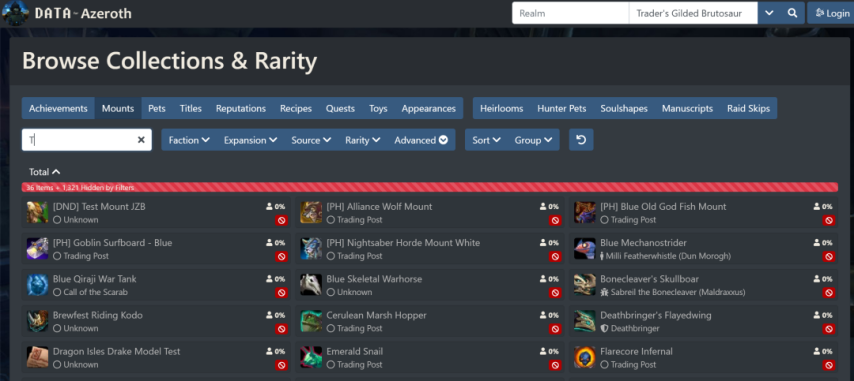Screen dimensions: 854x381
Task: Clear the search box with X icon
Action: (141, 140)
